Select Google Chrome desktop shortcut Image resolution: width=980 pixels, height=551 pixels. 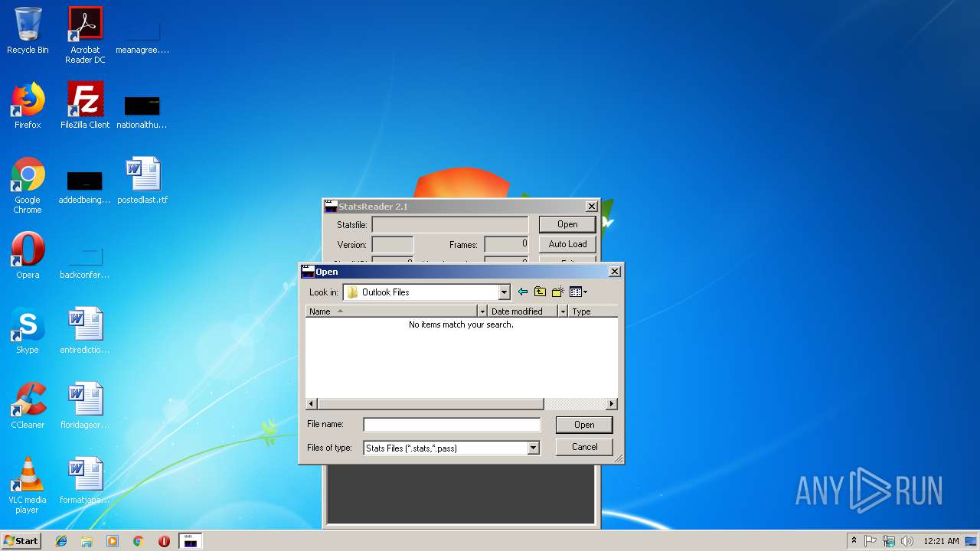[x=28, y=185]
